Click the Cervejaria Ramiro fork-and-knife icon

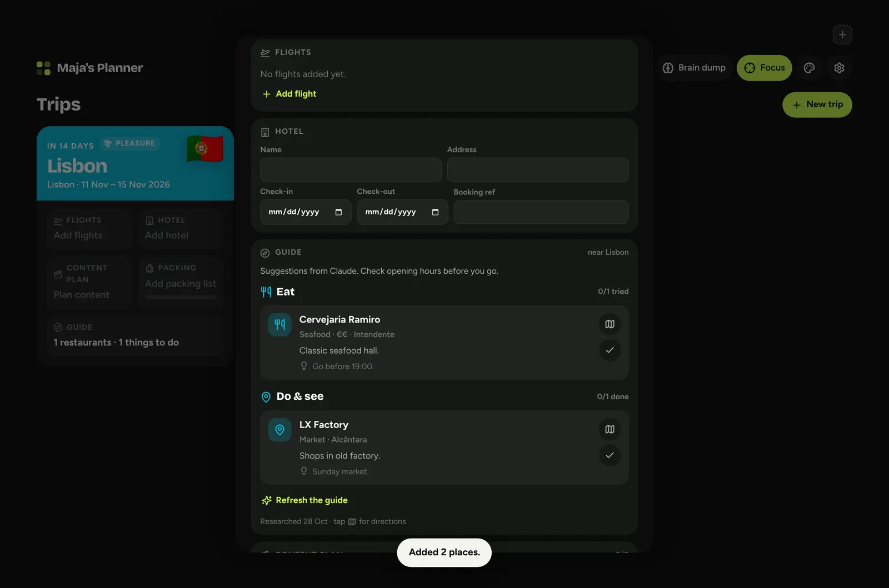point(279,325)
